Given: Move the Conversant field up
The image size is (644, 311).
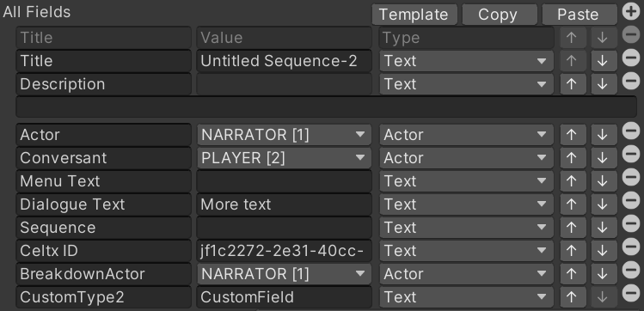Looking at the screenshot, I should tap(572, 157).
